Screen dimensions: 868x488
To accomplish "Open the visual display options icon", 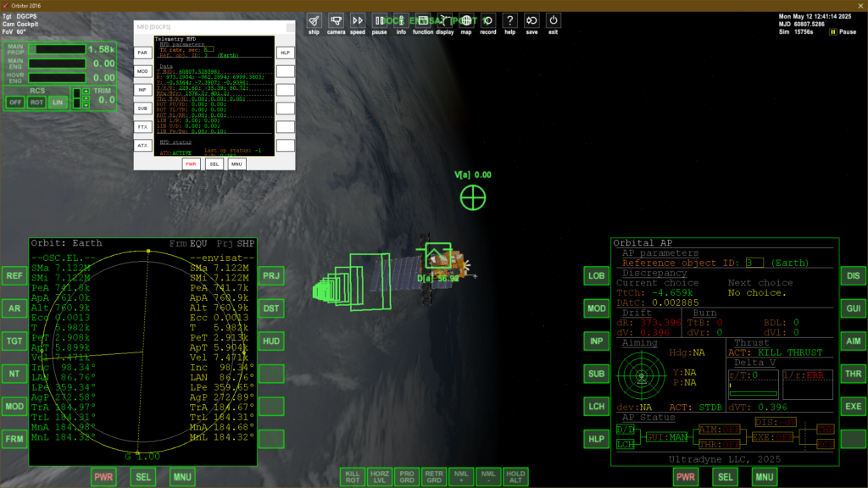I will click(444, 21).
